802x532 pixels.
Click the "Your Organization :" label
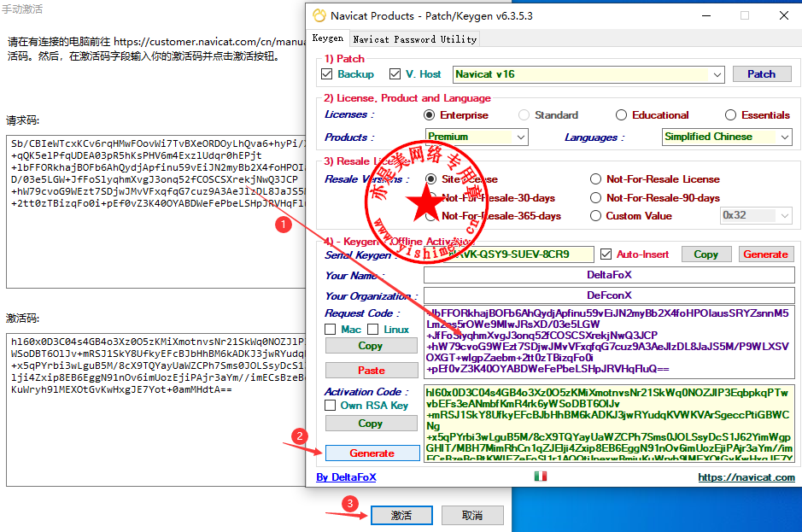pos(372,296)
